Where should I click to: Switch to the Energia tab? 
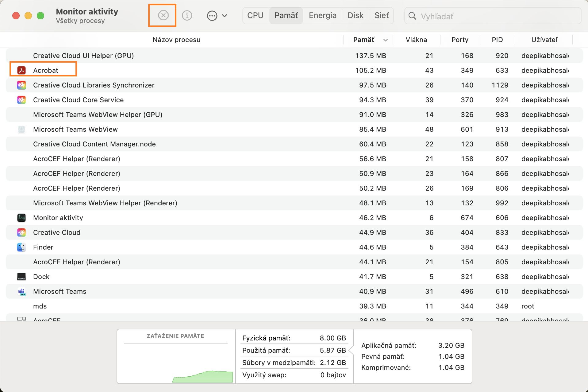322,15
